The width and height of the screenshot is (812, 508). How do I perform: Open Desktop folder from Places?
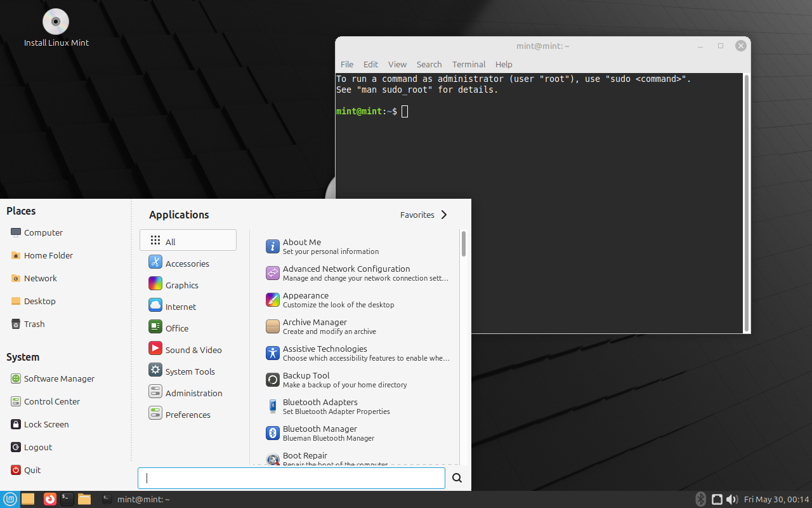tap(34, 301)
